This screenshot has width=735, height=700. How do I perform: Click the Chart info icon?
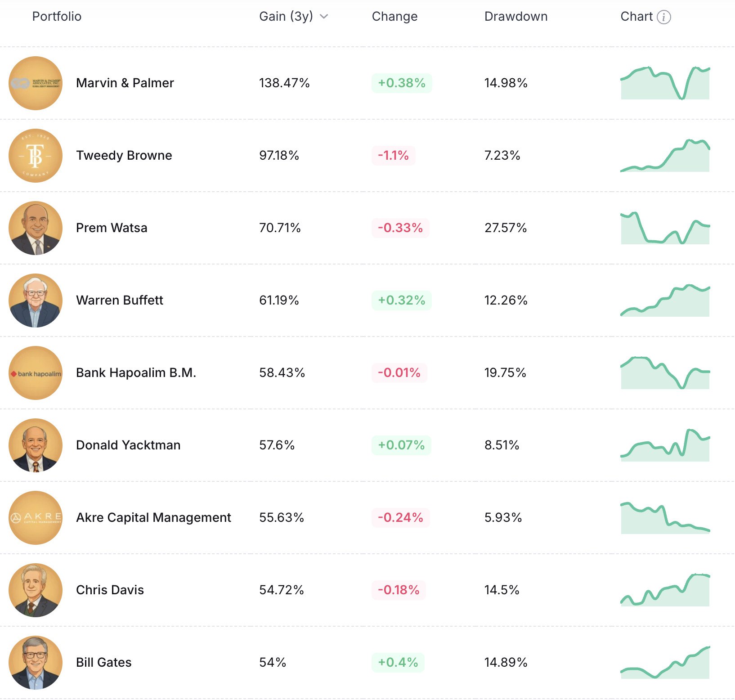(x=664, y=17)
